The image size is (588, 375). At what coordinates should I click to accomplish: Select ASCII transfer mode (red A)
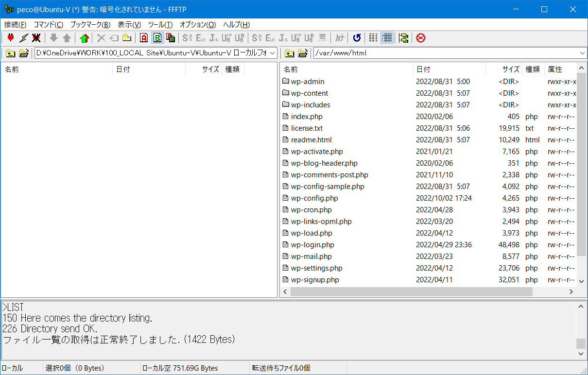pyautogui.click(x=144, y=38)
